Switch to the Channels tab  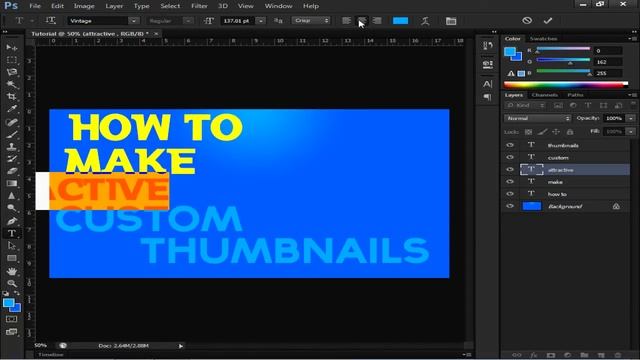[544, 95]
